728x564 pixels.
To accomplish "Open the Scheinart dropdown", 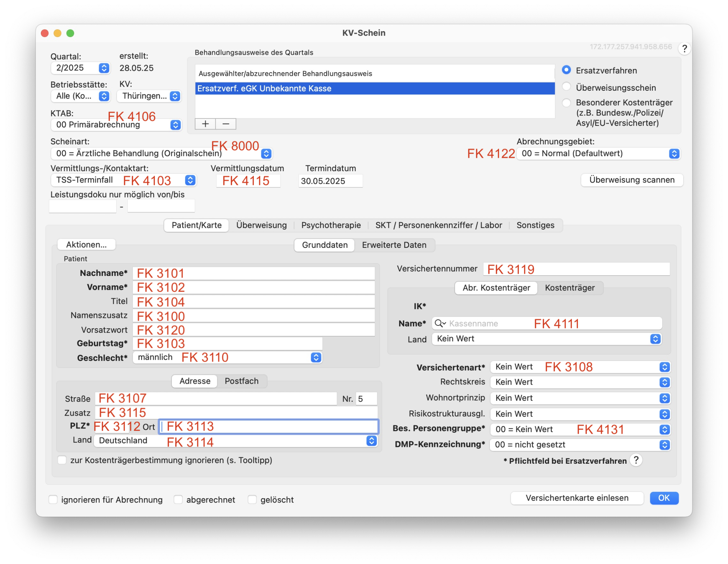I will tap(161, 153).
